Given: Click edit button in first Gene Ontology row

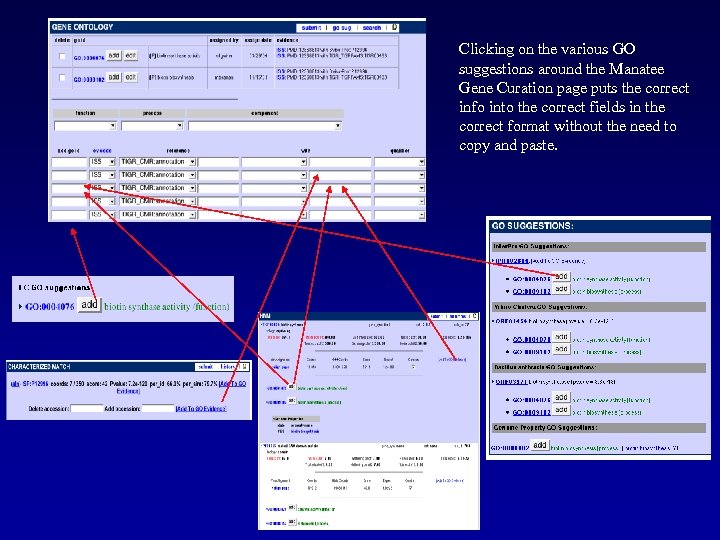Looking at the screenshot, I should pyautogui.click(x=130, y=56).
